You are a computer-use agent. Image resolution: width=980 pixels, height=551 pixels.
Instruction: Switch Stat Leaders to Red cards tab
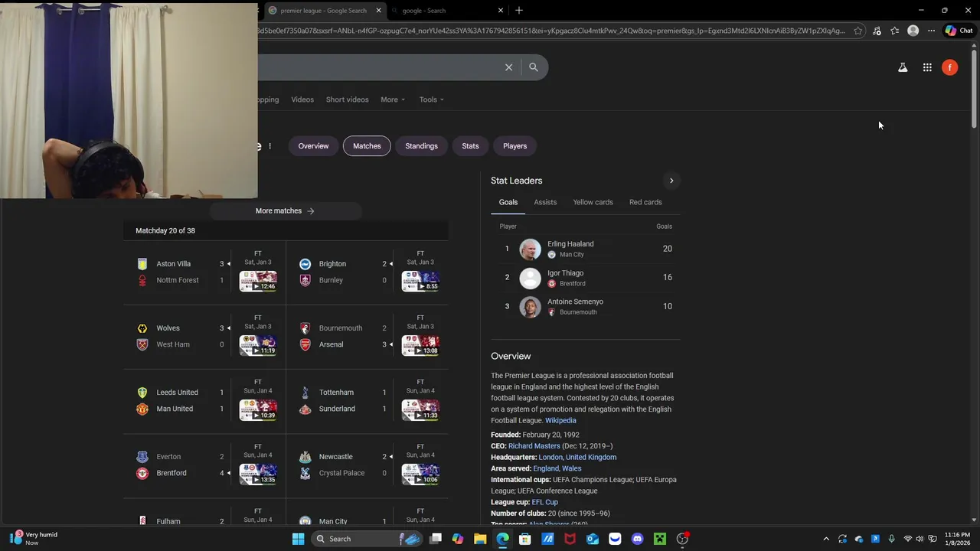(645, 202)
